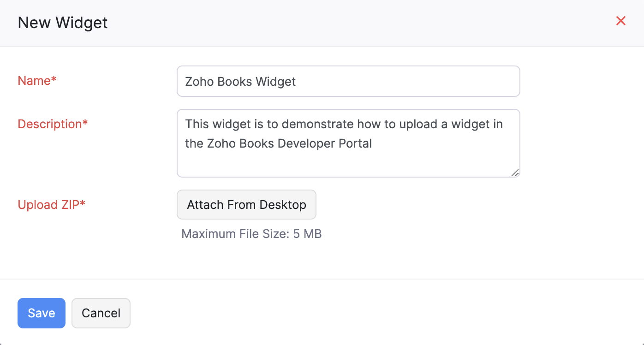The width and height of the screenshot is (644, 345).
Task: Click the textarea resize grip handle
Action: pos(515,172)
